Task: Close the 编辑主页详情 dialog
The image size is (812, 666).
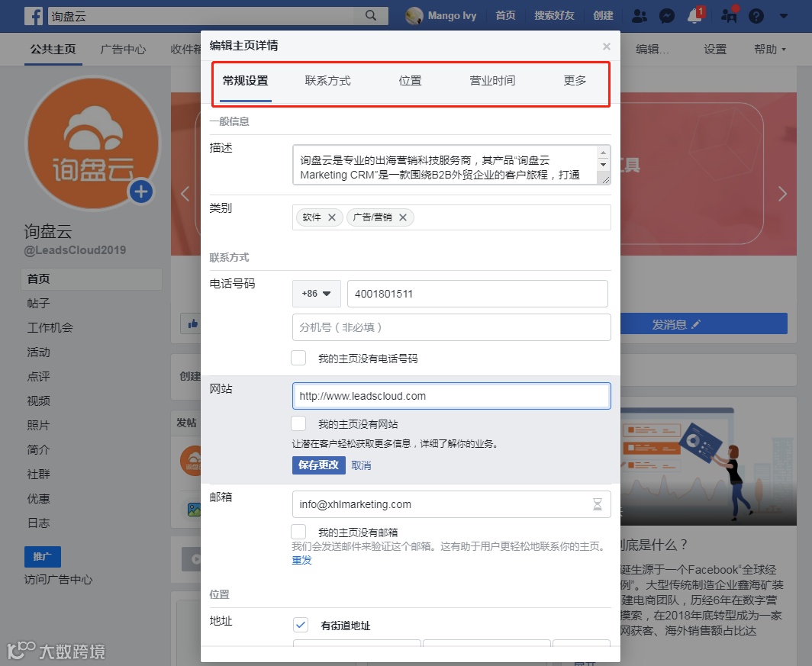Action: (x=607, y=47)
